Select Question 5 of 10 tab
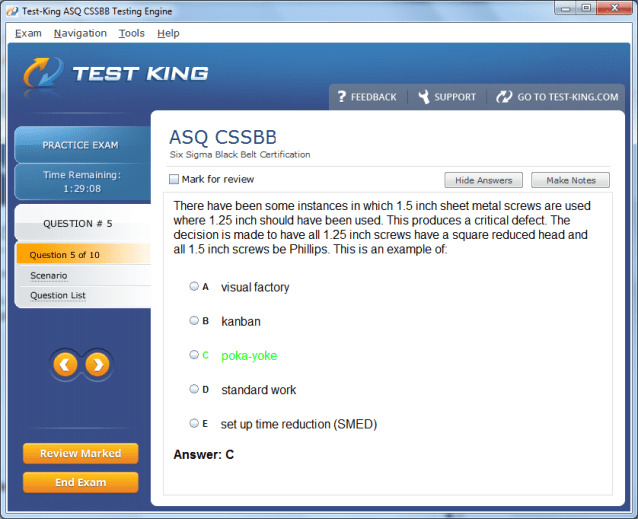 click(x=84, y=255)
